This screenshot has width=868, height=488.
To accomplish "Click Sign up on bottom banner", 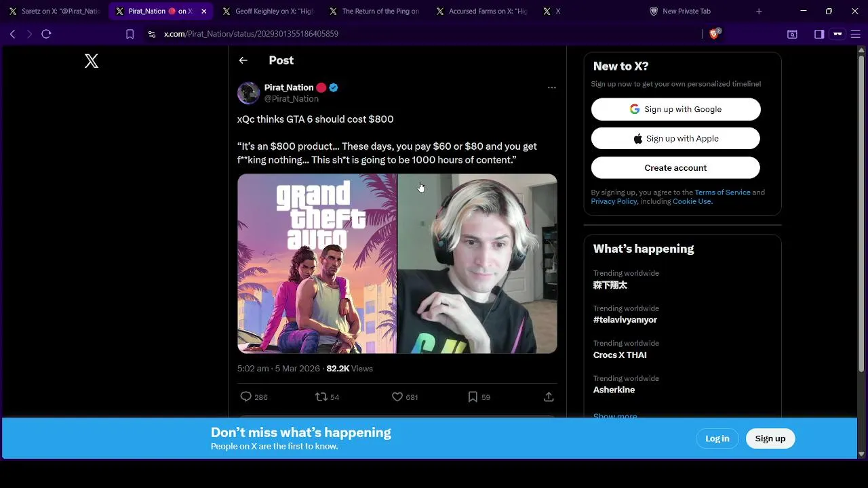I will coord(770,439).
